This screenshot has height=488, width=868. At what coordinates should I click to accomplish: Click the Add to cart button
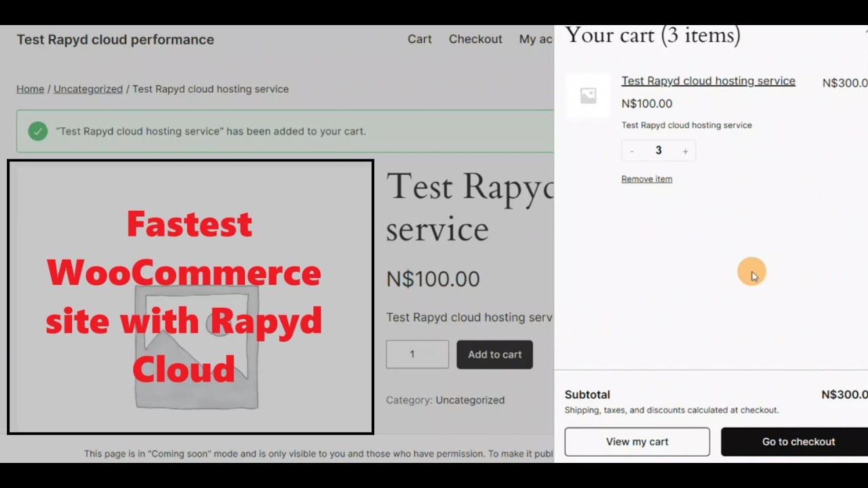[x=494, y=354]
